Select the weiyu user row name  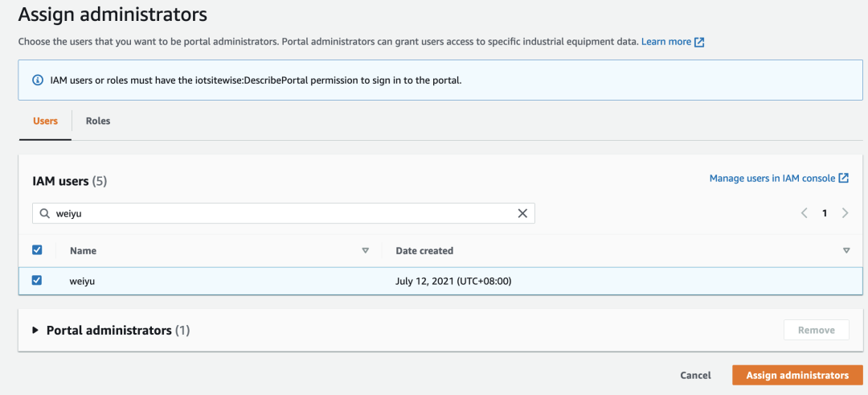(x=83, y=282)
